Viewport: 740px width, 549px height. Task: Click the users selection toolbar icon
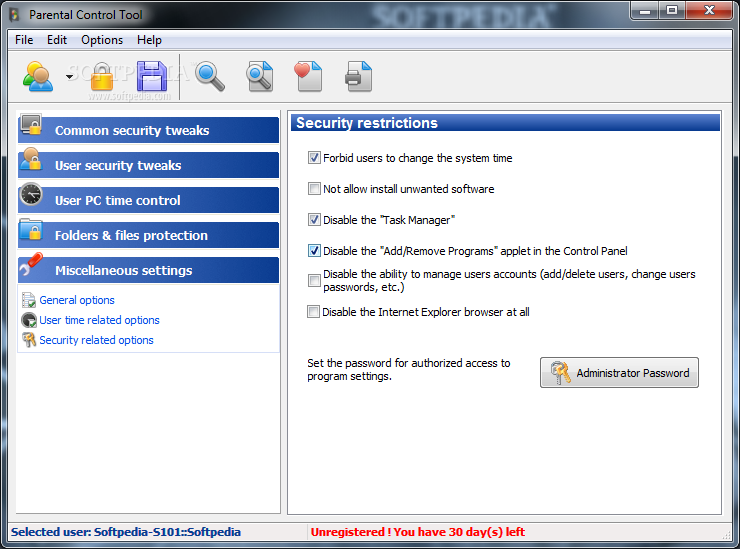coord(38,76)
